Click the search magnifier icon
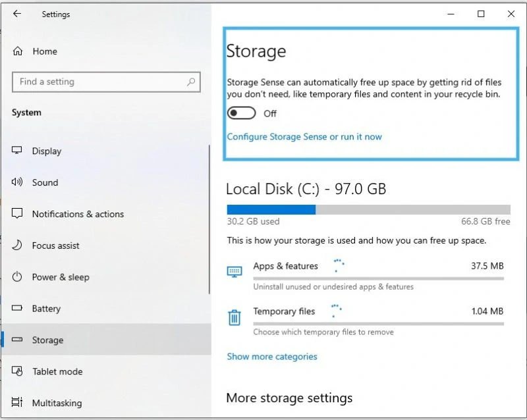527x420 pixels. pyautogui.click(x=191, y=82)
